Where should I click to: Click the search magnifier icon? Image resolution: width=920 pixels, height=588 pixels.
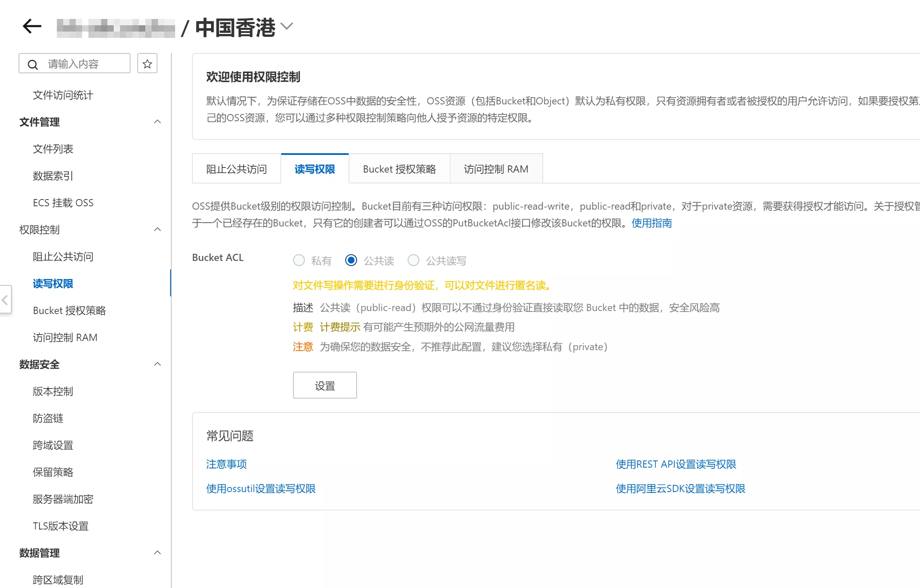click(33, 64)
